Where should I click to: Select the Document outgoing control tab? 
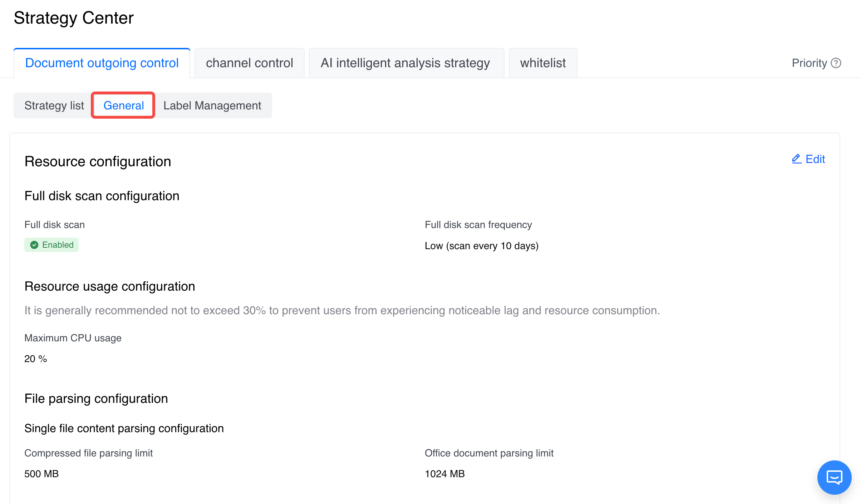pos(102,63)
